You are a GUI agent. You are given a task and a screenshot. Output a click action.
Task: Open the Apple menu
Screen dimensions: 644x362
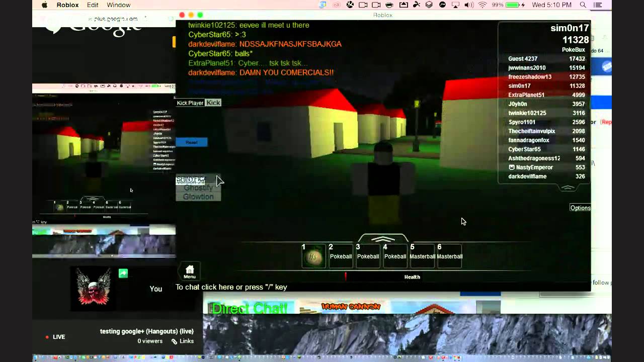44,5
